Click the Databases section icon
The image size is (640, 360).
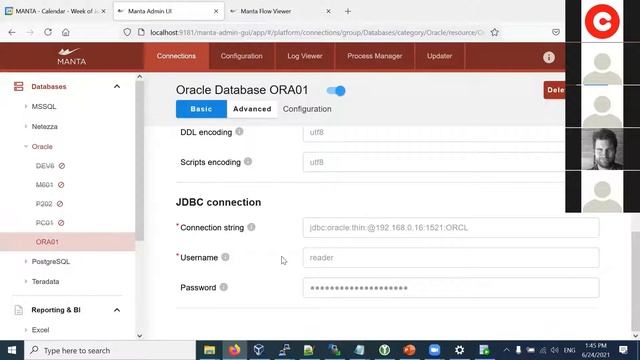(18, 86)
